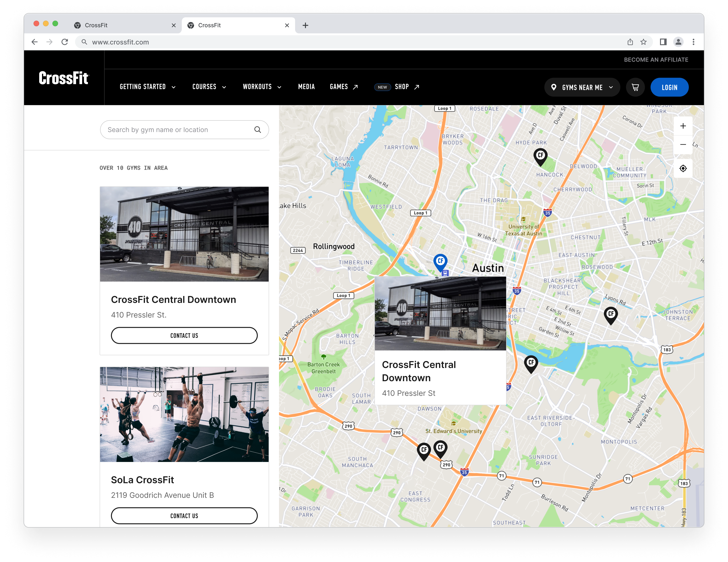Screen dimensions: 728x562
Task: Open the SoLa CrossFit card photo
Action: point(184,414)
